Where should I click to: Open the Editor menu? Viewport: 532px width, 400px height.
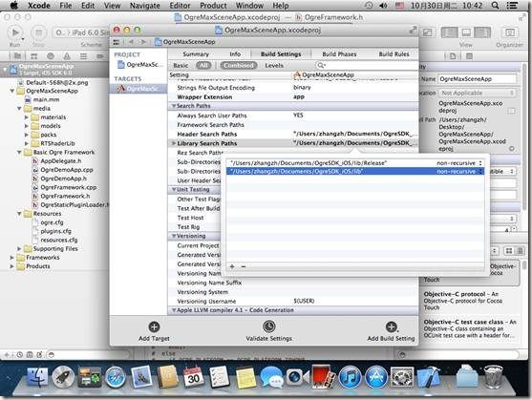180,6
